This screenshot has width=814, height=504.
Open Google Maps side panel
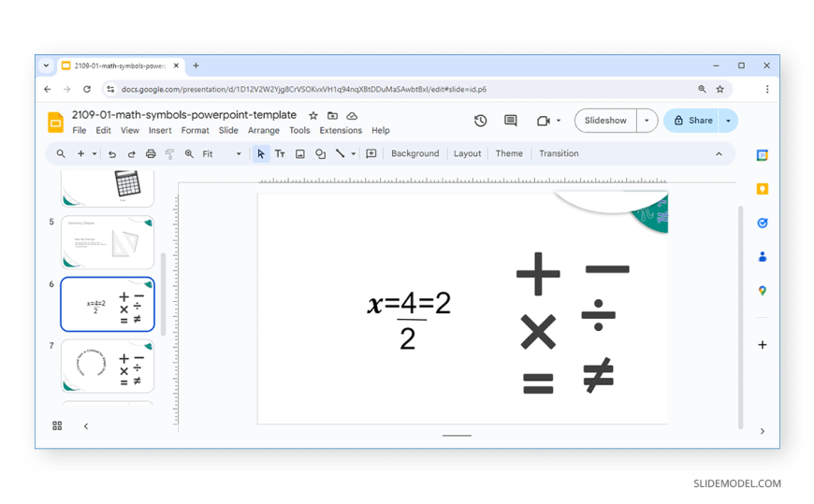(763, 291)
